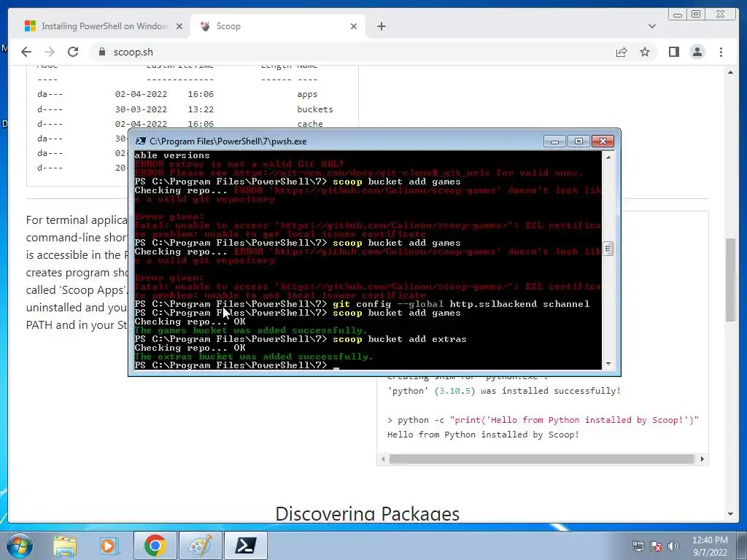This screenshot has width=747, height=560.
Task: Open the Chrome side panel icon
Action: (x=673, y=52)
